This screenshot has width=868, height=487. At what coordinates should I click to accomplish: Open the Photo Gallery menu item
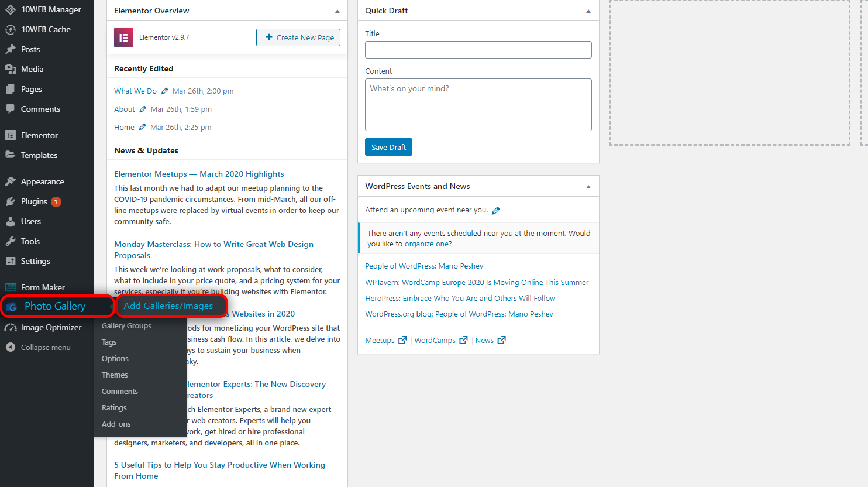[56, 306]
